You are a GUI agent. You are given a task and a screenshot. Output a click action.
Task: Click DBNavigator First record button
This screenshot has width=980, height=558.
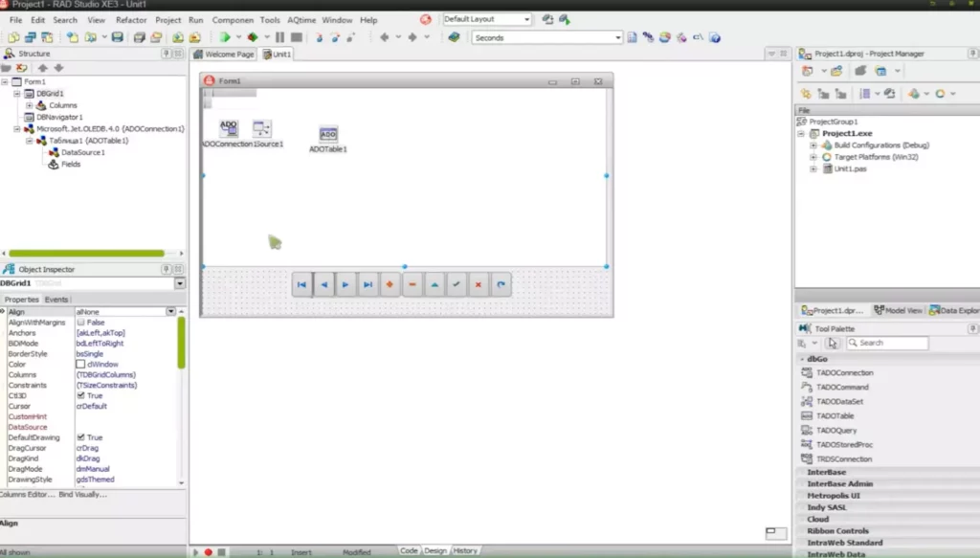(301, 284)
